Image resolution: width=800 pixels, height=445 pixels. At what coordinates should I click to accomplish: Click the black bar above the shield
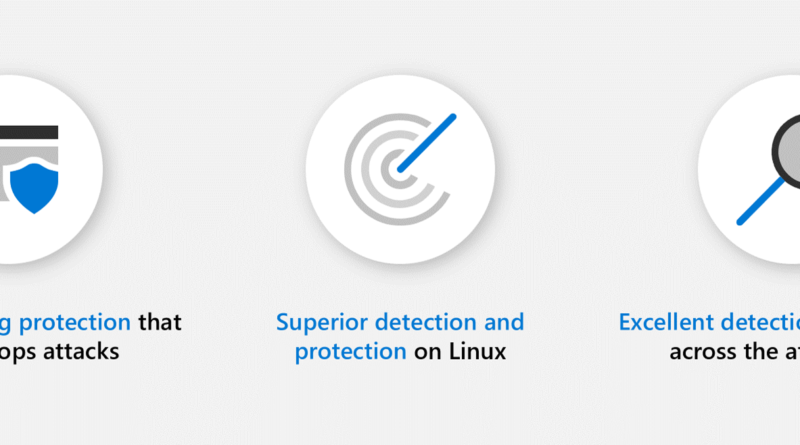29,132
